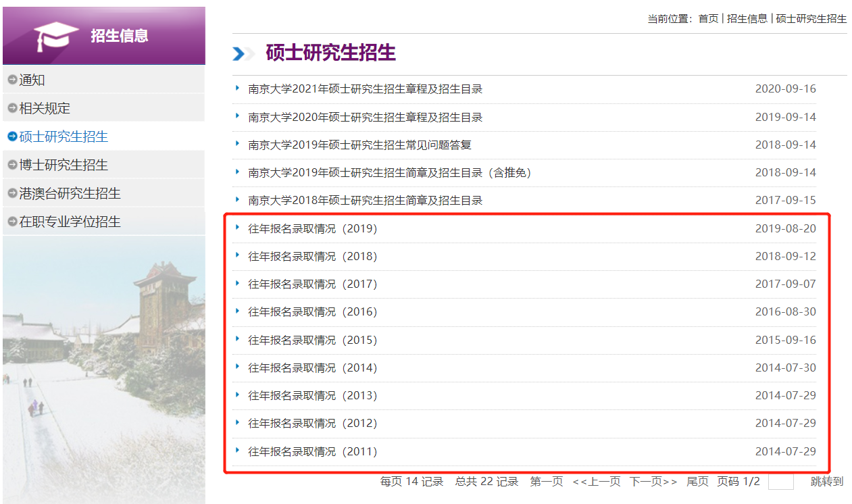Click the bullet icon before the 2018 招生简章 entry
Viewport: 852px width, 504px height.
pyautogui.click(x=236, y=200)
